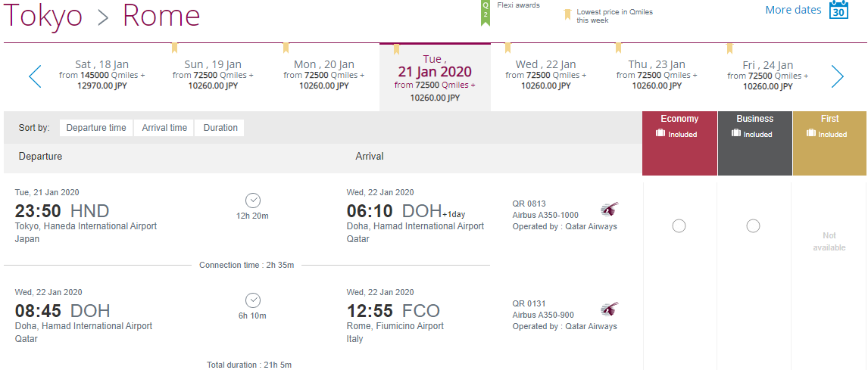Click baggage icon in Economy header

(660, 134)
